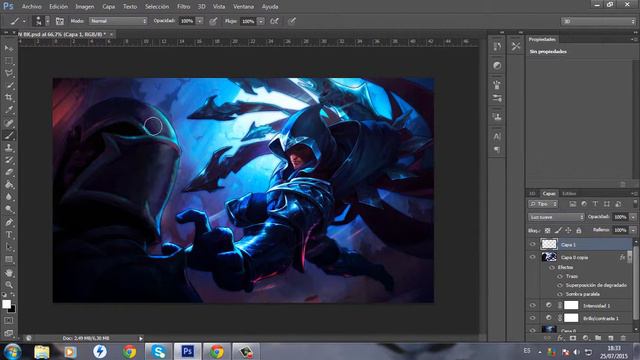The image size is (640, 360).
Task: Toggle lock transparent pixels
Action: pyautogui.click(x=547, y=231)
